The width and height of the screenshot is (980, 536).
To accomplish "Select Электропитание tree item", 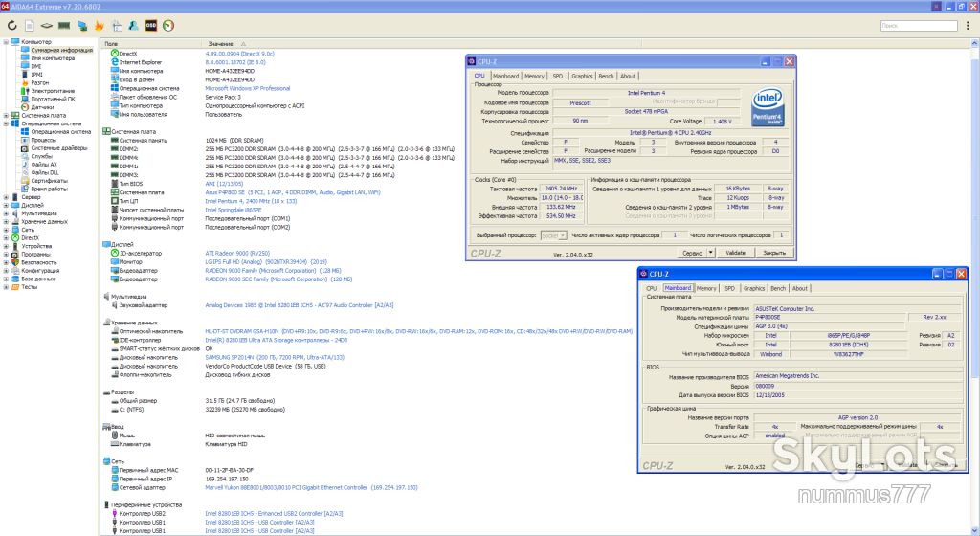I will 54,91.
